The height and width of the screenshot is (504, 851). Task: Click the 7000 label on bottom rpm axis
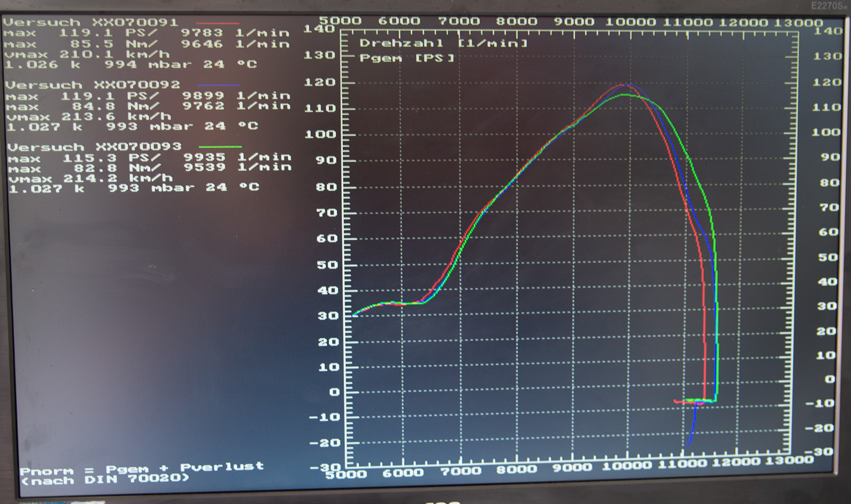[x=461, y=471]
